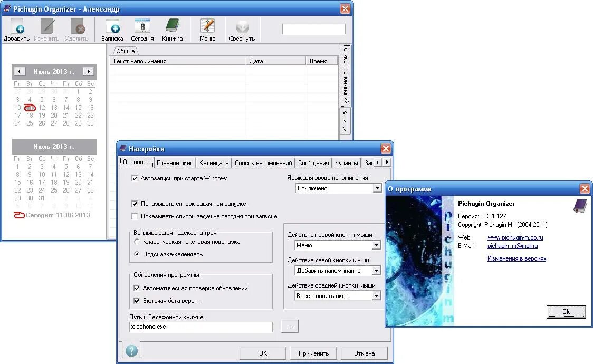Switch to the Основные settings tab
Viewport: 593px width, 364px height.
point(137,162)
